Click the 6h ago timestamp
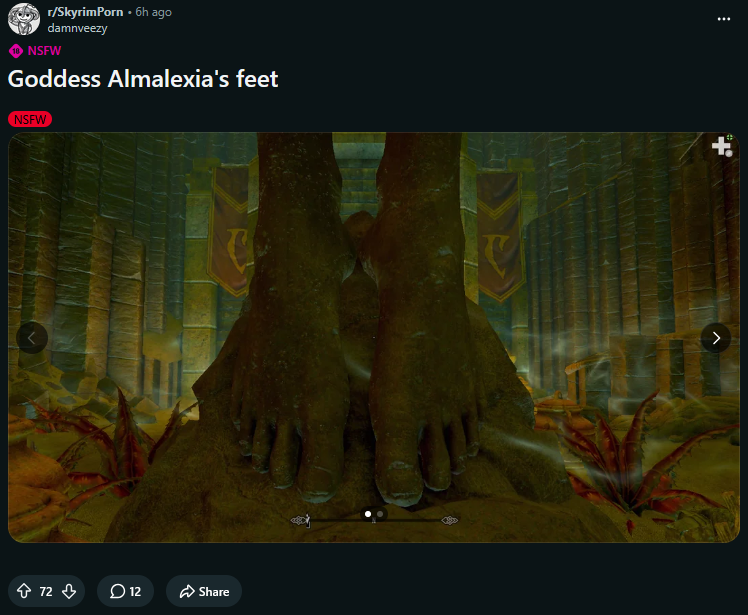This screenshot has width=748, height=615. 153,12
